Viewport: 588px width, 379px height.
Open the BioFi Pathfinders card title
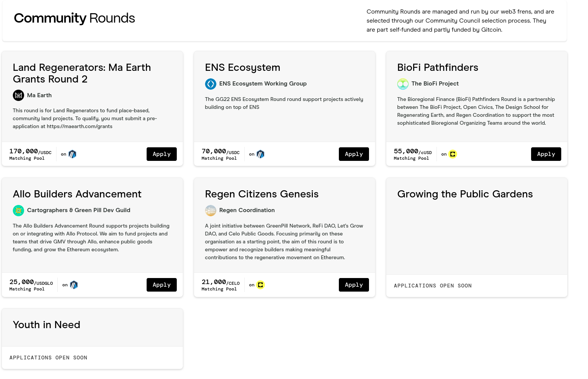[x=438, y=67]
